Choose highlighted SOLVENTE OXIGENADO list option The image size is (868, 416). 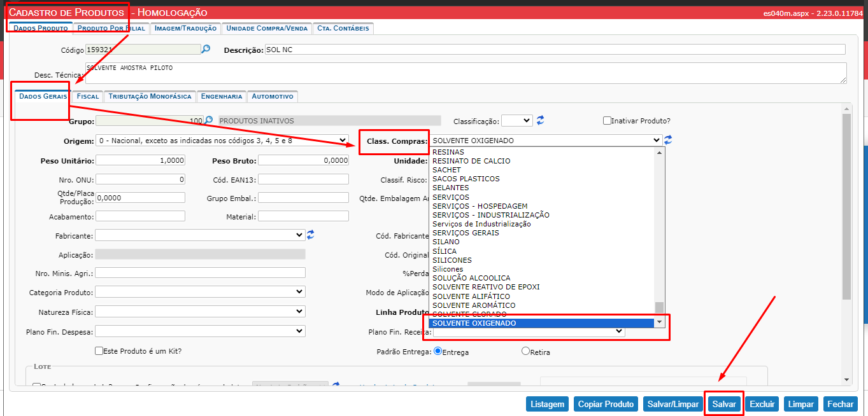pos(543,323)
